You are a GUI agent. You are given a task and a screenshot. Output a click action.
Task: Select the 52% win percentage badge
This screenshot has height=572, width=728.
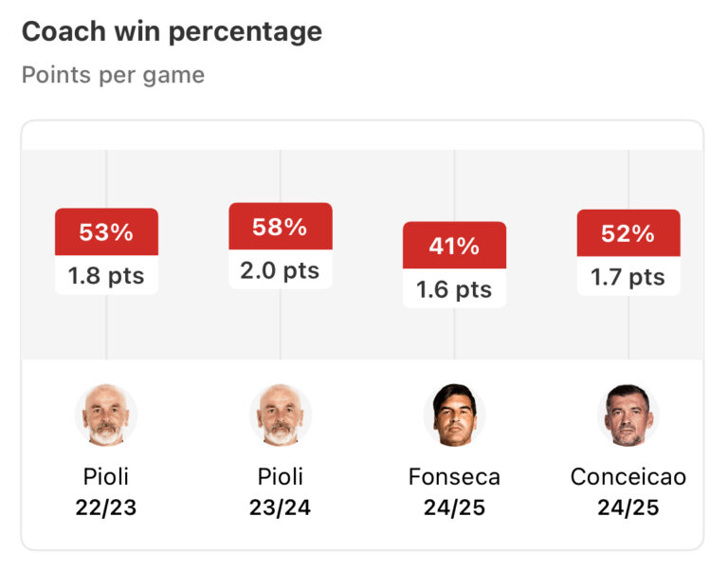[x=628, y=233]
